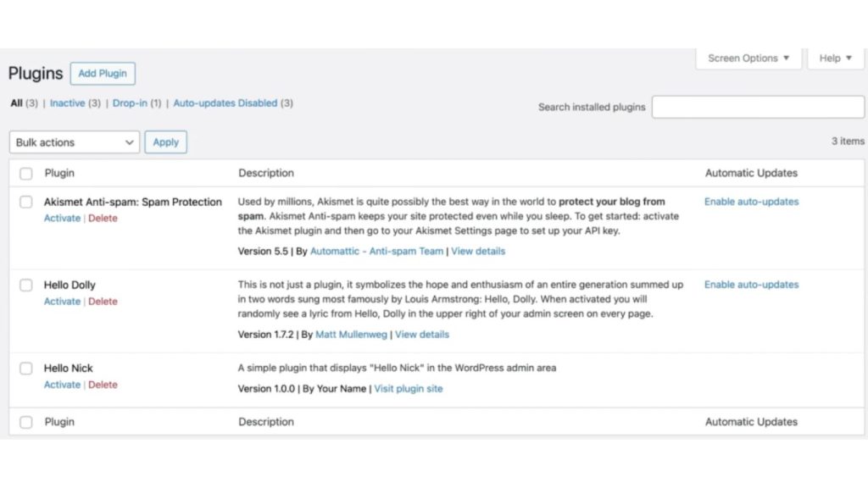Expand the Screen Options panel
Image resolution: width=868 pixels, height=488 pixels.
point(748,58)
